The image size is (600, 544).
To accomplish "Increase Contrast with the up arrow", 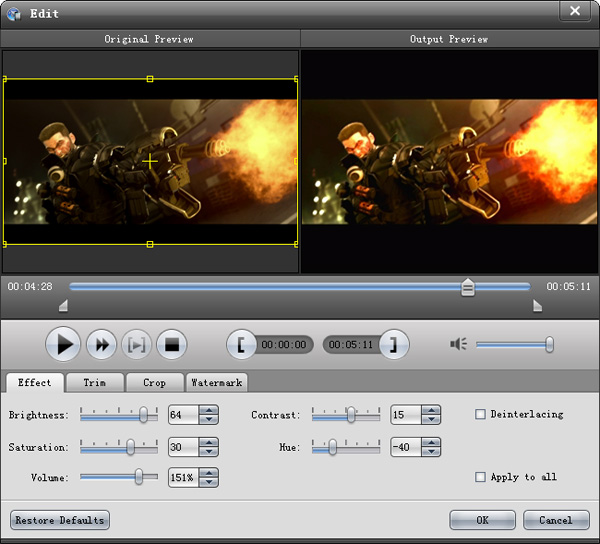I will pos(431,410).
